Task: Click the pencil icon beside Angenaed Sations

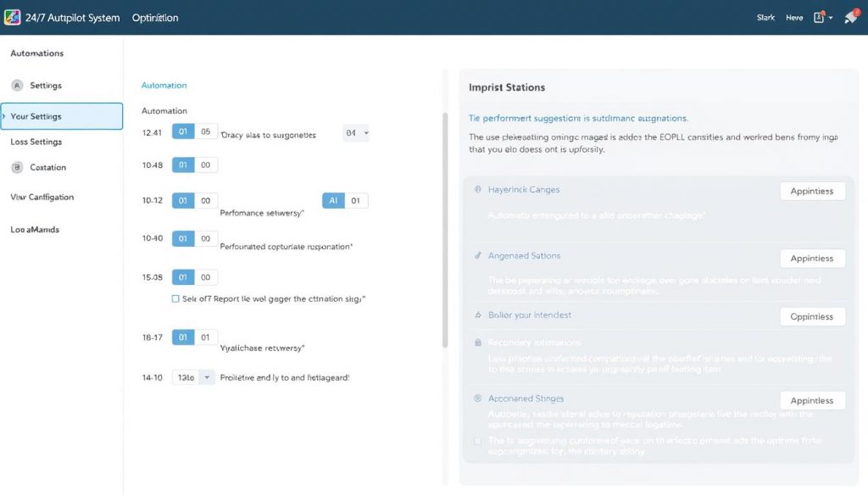Action: coord(479,256)
